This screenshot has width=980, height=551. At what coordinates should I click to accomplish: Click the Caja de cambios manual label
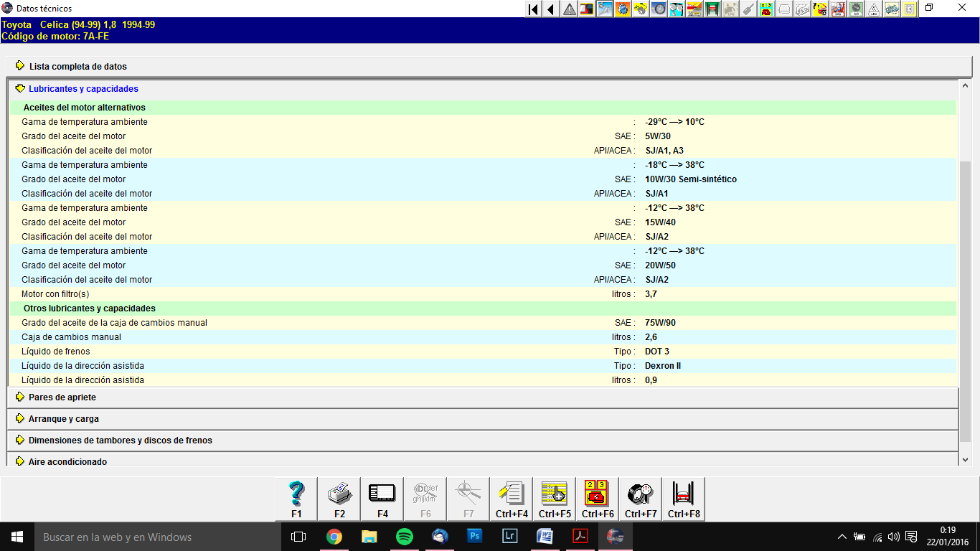[71, 337]
